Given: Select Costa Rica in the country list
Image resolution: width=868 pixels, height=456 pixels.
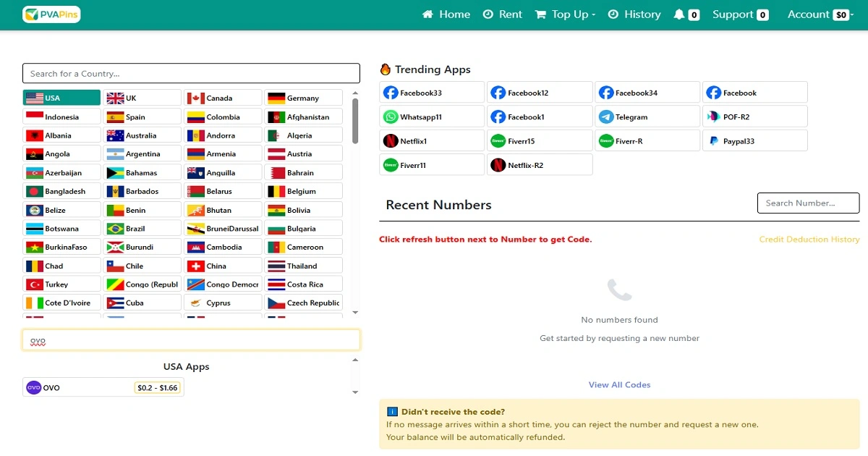Looking at the screenshot, I should click(x=303, y=284).
